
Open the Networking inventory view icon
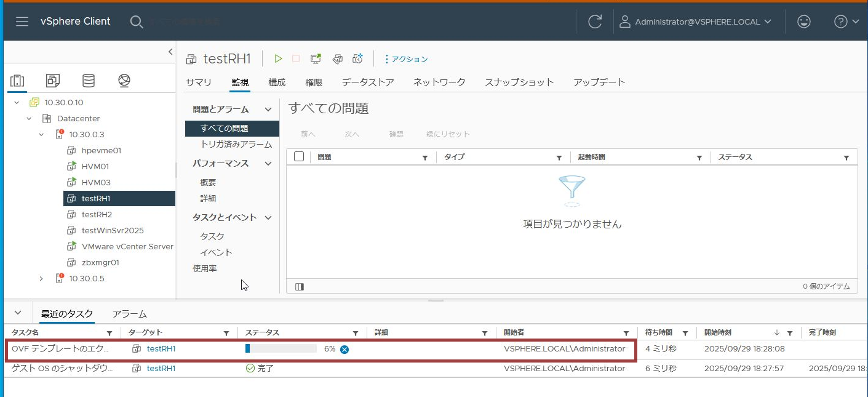point(124,81)
